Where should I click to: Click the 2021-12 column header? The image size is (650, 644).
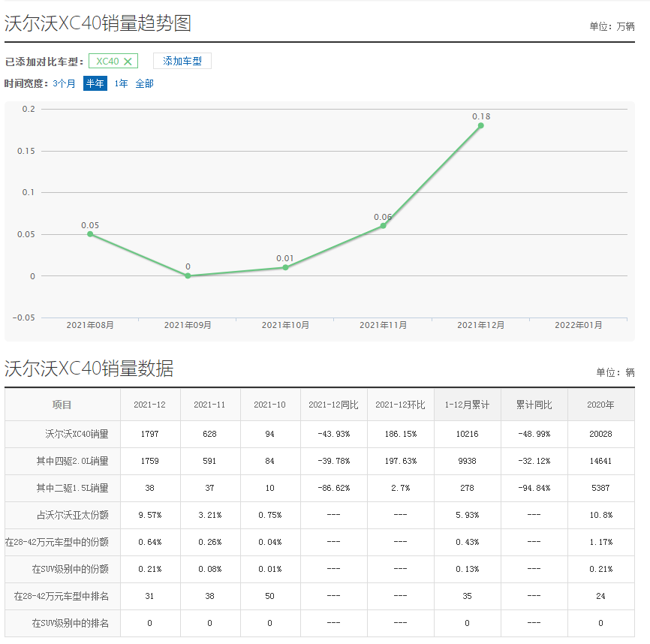coord(150,405)
